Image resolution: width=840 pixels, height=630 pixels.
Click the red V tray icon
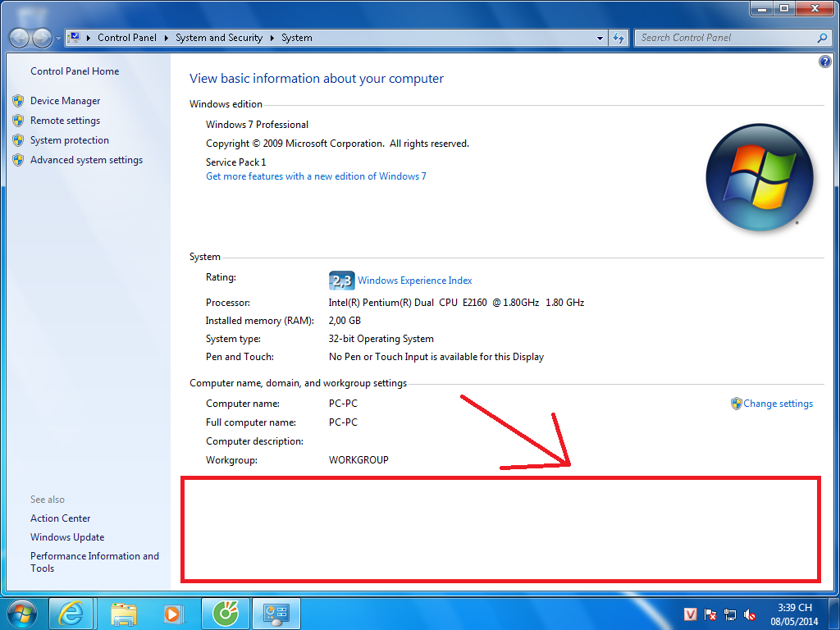coord(691,614)
